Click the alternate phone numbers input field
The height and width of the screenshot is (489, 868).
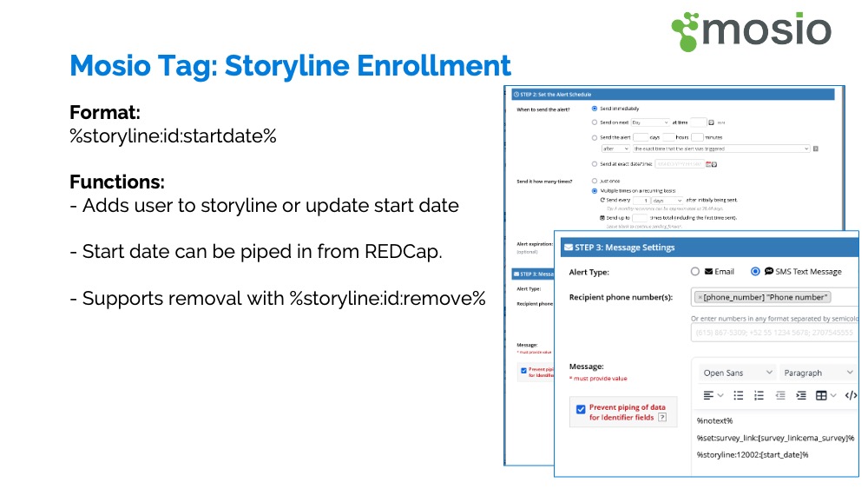[774, 333]
